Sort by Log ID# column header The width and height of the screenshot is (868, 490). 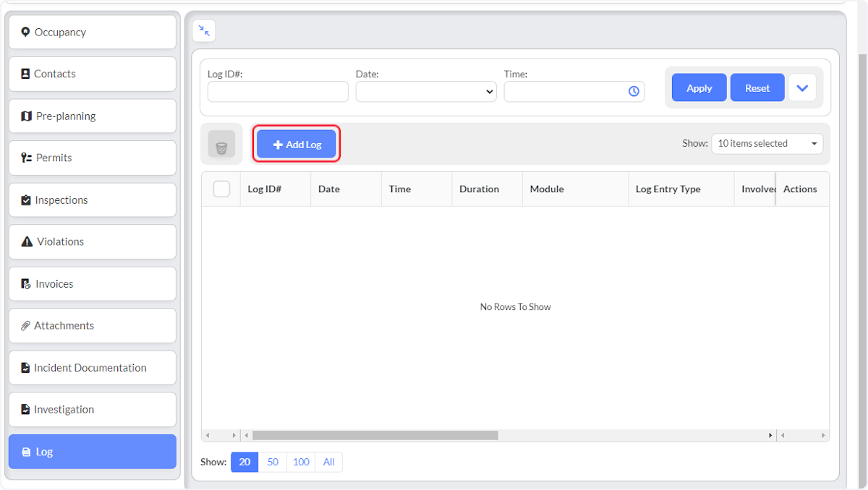[x=276, y=189]
